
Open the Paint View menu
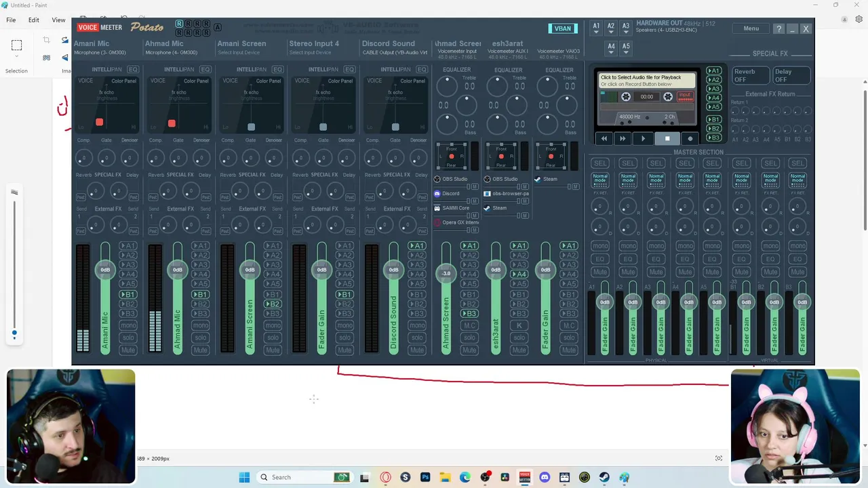click(58, 20)
